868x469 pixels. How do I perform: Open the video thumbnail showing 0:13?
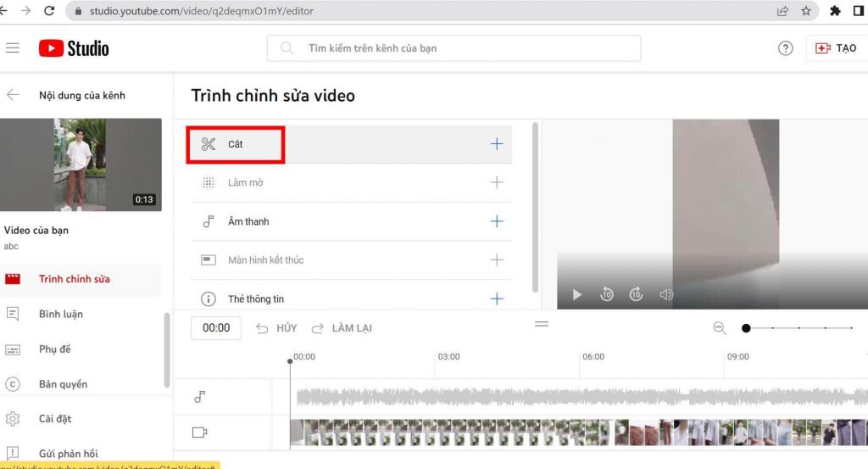pyautogui.click(x=81, y=165)
